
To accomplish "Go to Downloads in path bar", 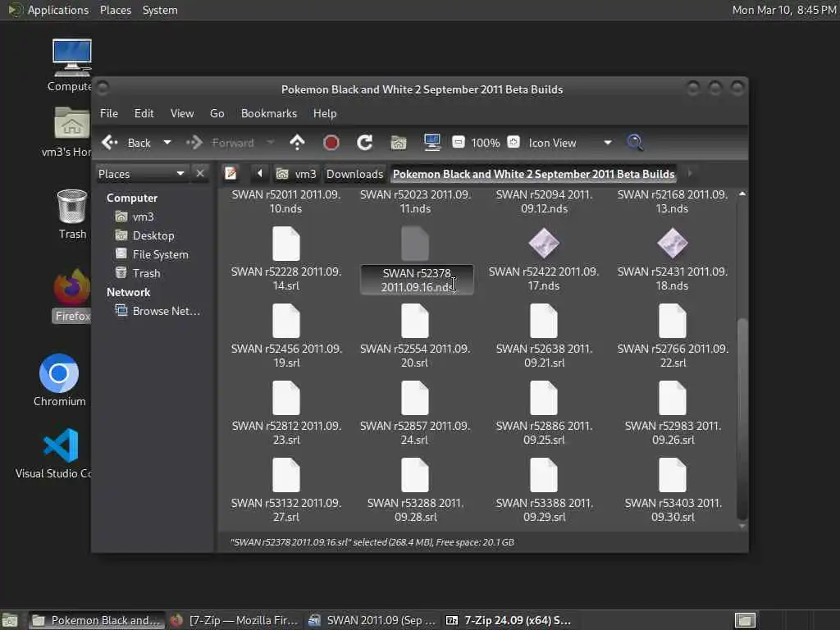I will [x=354, y=174].
